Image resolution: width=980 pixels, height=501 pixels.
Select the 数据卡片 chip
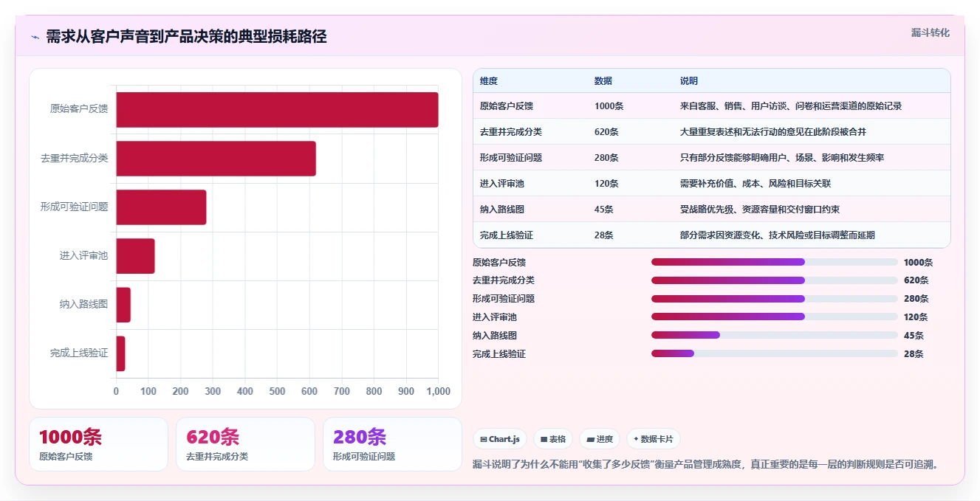(x=654, y=439)
